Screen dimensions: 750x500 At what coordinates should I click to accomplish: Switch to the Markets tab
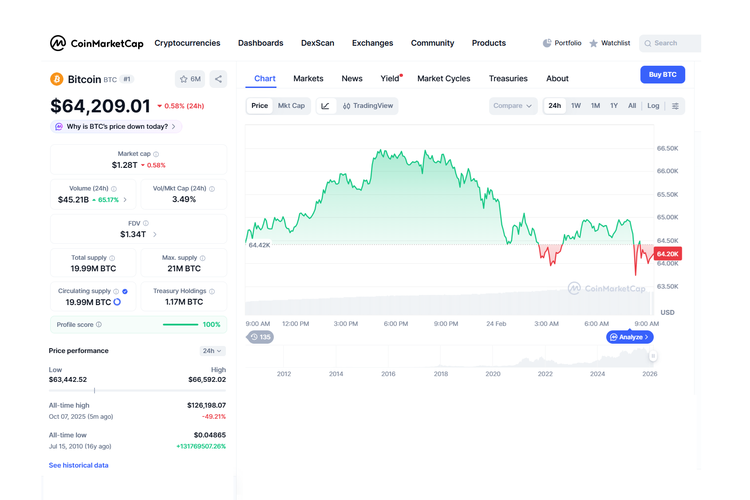point(308,78)
